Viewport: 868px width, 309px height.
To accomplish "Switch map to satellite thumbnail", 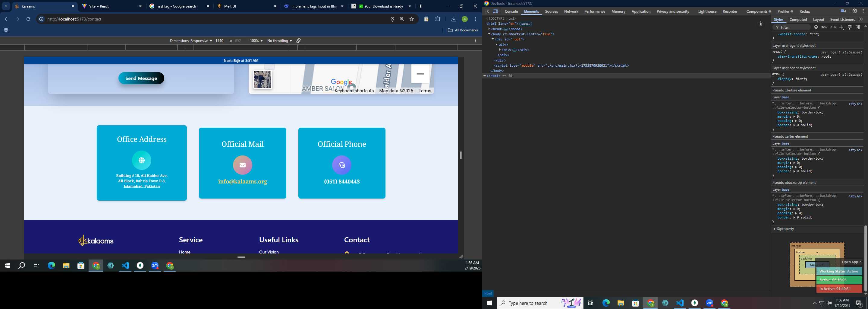I will tap(263, 80).
